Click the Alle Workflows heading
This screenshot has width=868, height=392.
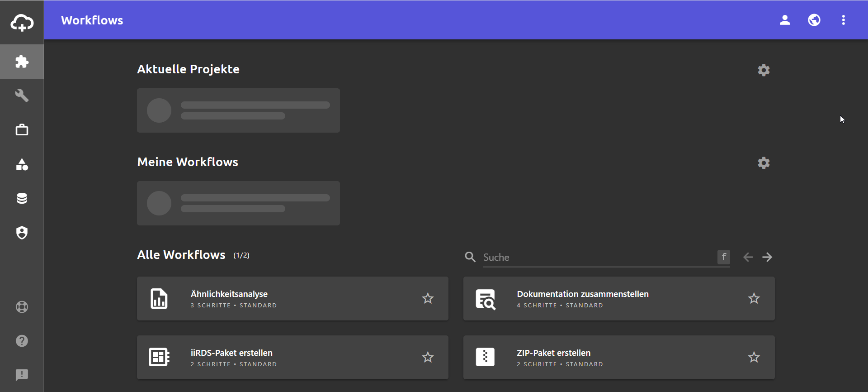[x=181, y=255]
